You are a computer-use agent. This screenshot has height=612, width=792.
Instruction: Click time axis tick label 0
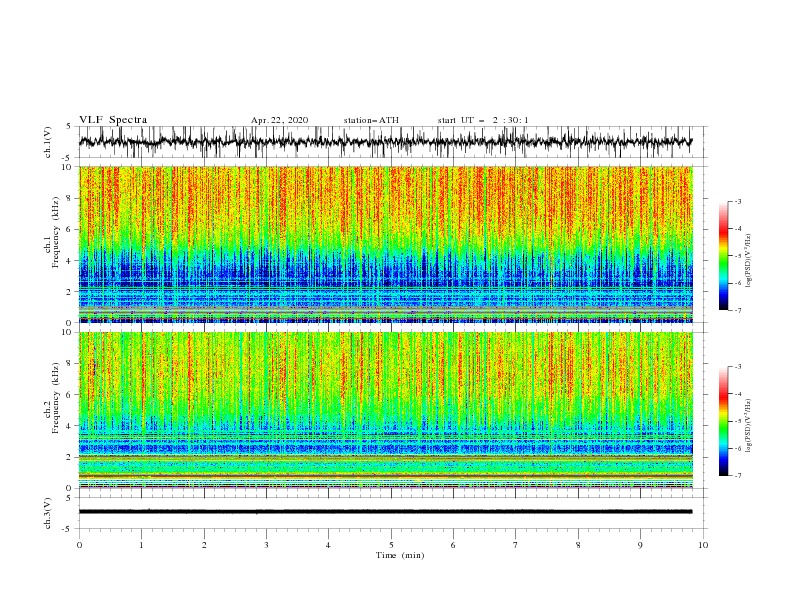click(79, 545)
